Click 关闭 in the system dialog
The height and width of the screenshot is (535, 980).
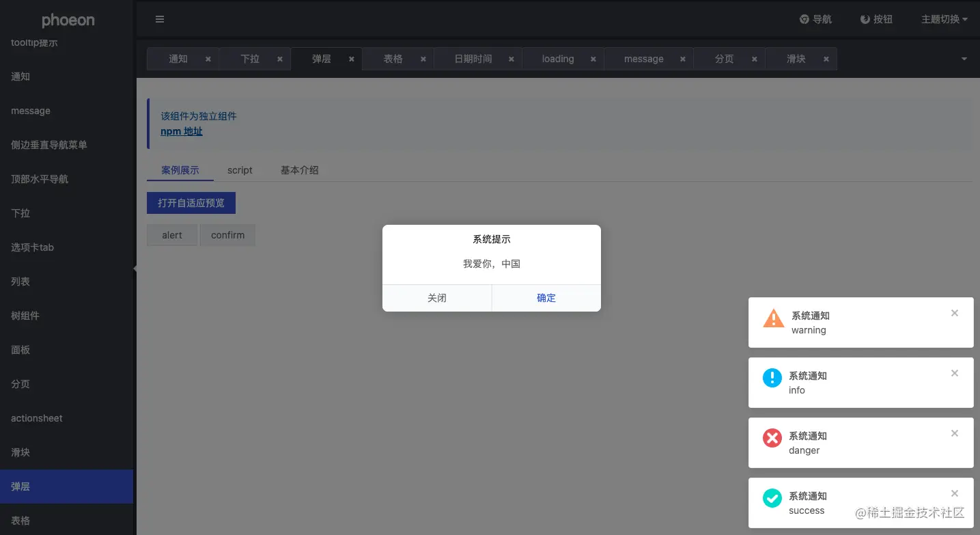437,298
